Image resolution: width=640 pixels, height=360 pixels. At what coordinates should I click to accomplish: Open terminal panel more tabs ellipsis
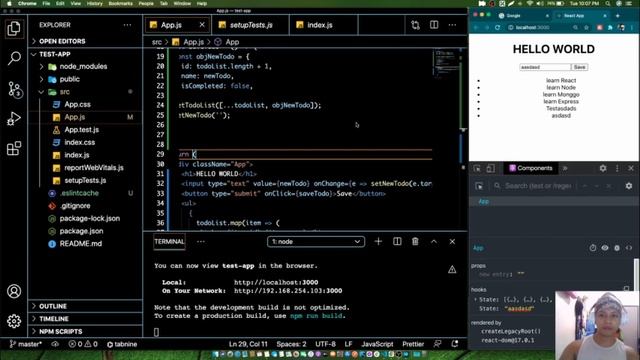point(201,242)
